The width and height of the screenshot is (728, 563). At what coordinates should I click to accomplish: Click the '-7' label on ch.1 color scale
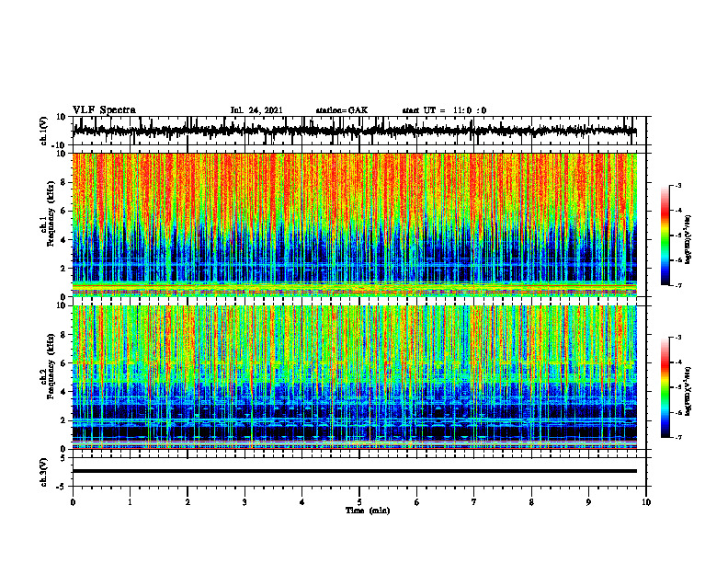[677, 285]
